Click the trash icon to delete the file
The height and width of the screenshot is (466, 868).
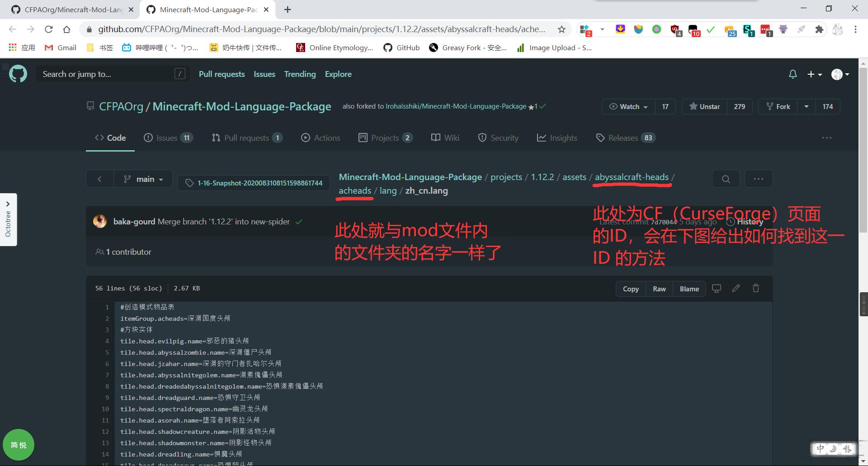point(755,288)
